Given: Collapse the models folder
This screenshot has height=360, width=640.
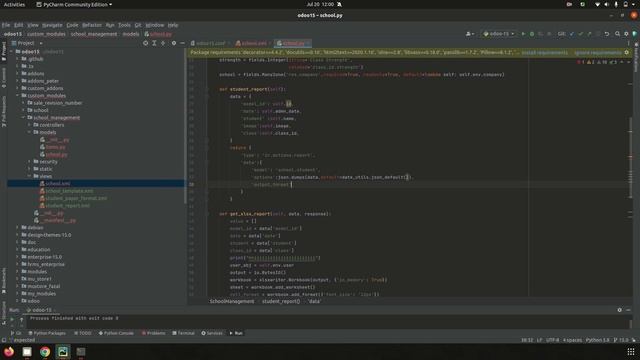Looking at the screenshot, I should (30, 132).
